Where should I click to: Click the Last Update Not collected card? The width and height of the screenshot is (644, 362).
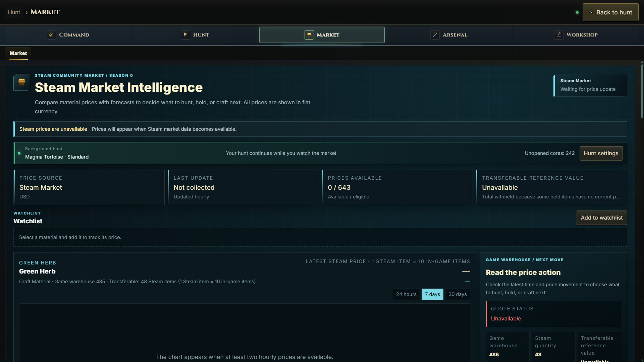click(x=243, y=187)
